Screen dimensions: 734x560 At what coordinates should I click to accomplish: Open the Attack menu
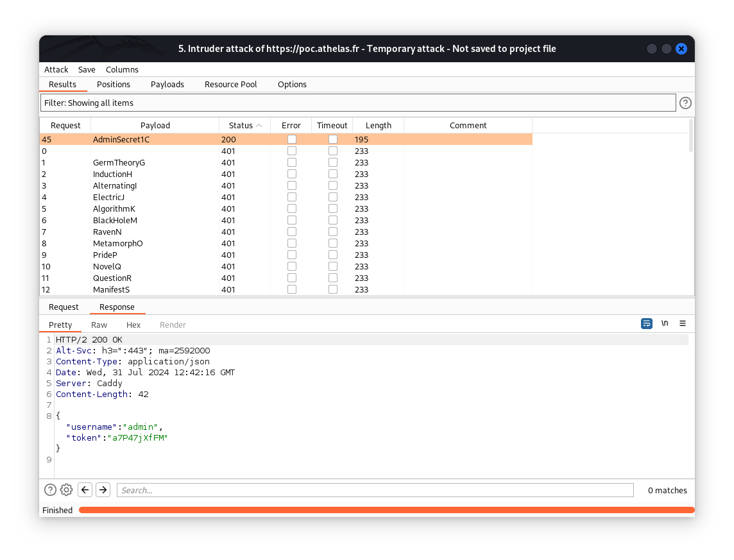click(x=56, y=70)
